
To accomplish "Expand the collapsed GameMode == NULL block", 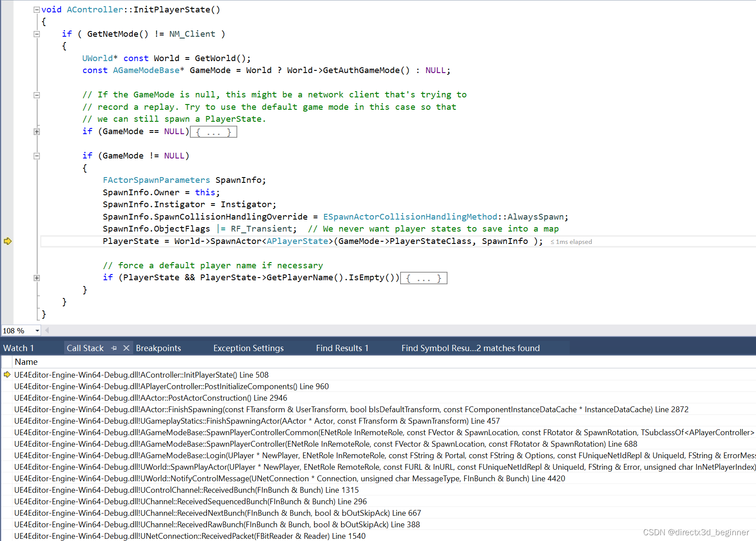I will pos(37,131).
